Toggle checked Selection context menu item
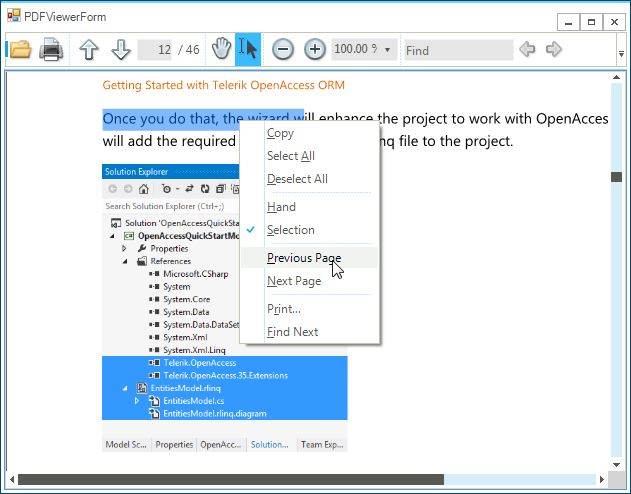This screenshot has height=494, width=631. [x=310, y=230]
